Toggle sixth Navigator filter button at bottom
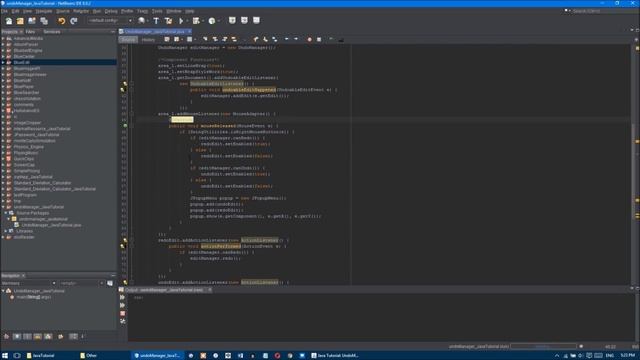 (x=61, y=336)
